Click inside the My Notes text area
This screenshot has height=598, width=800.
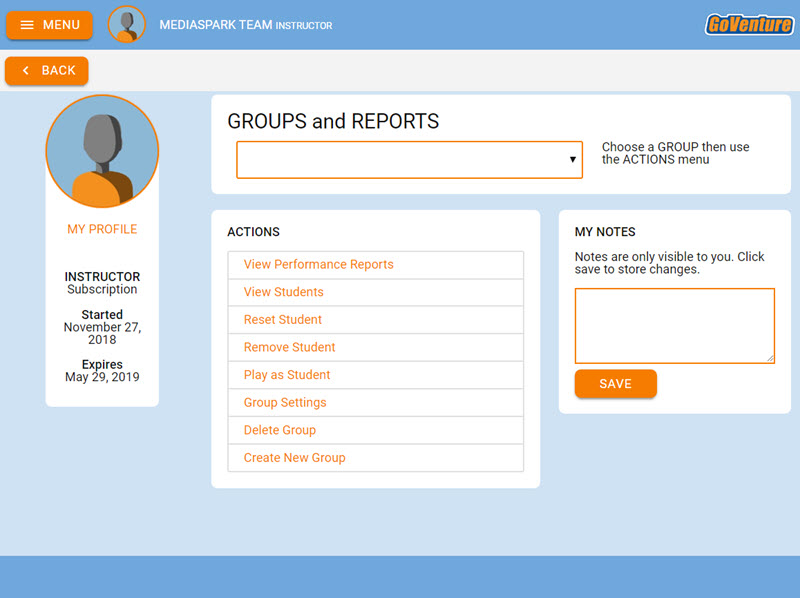674,326
